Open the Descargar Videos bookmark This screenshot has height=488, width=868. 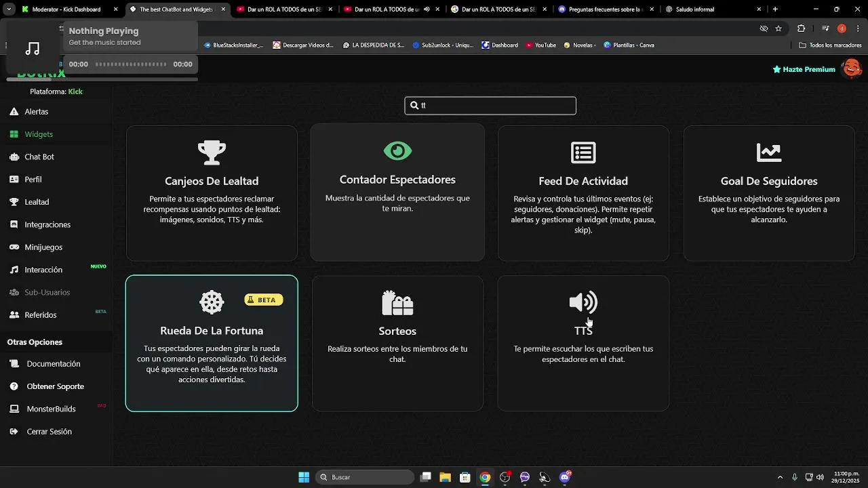coord(303,45)
